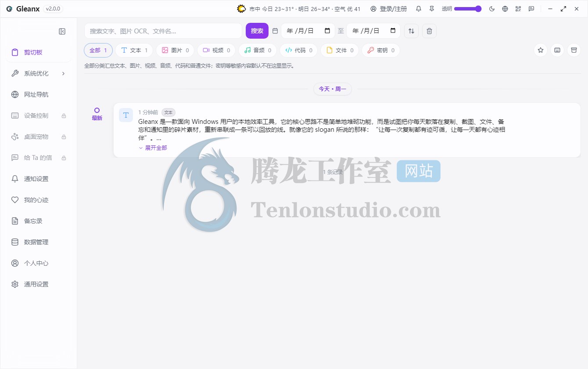Viewport: 588px width, 369px height.
Task: Open the notifications bell icon
Action: click(419, 9)
